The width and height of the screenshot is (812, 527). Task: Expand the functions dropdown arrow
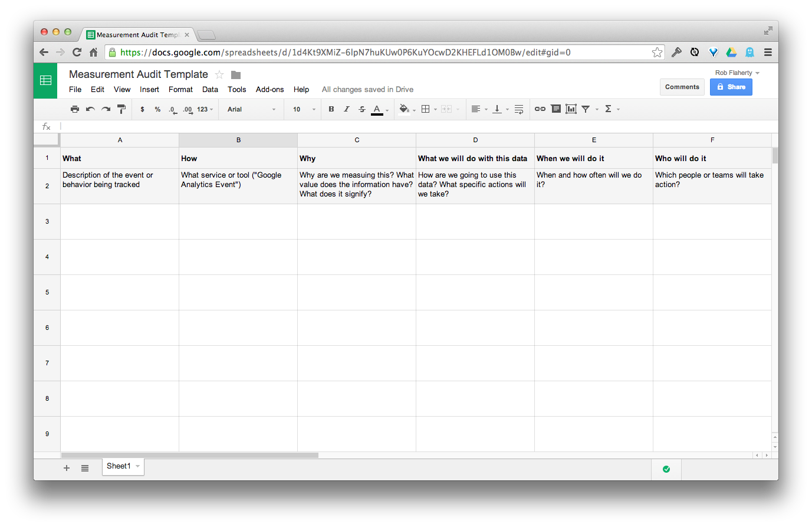618,110
